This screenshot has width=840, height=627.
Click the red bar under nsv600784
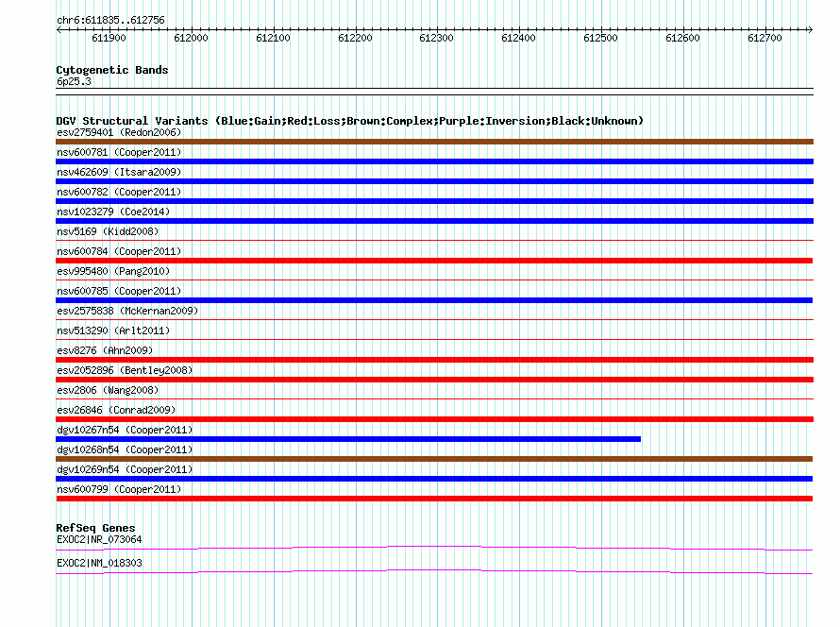click(434, 261)
